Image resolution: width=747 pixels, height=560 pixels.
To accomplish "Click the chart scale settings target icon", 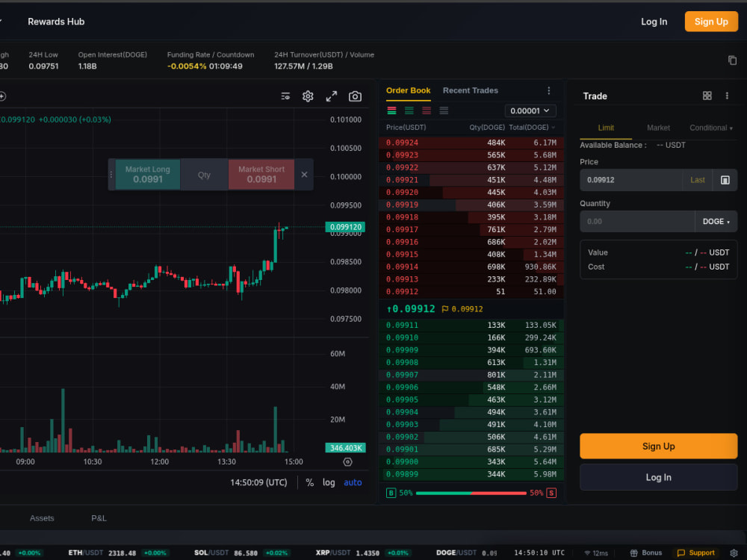I will (x=348, y=462).
